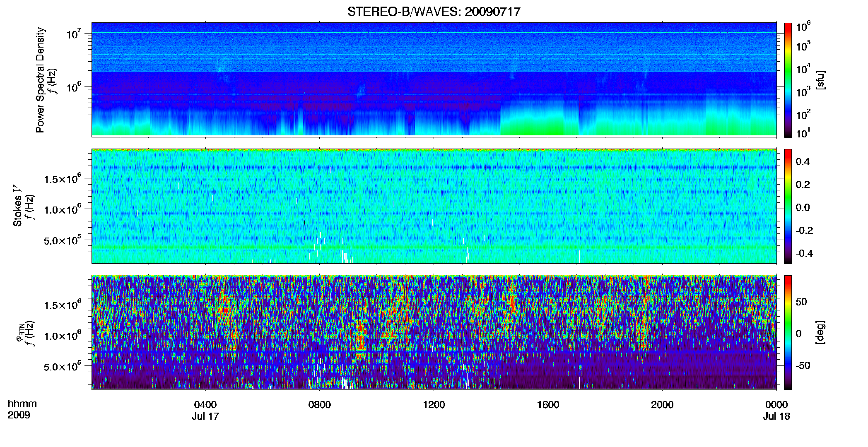The height and width of the screenshot is (447, 868).
Task: Click the 1600 time tick label
Action: pyautogui.click(x=548, y=405)
